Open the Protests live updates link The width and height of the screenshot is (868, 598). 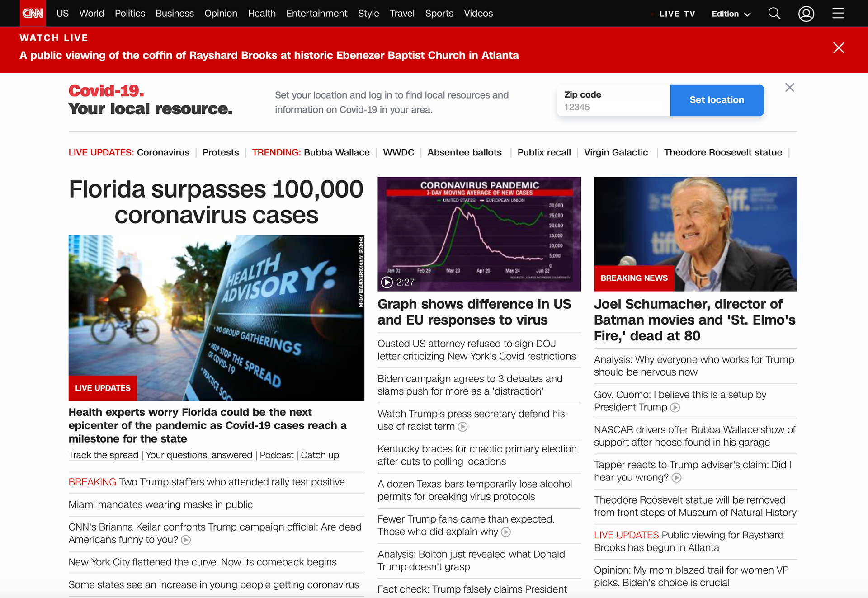pyautogui.click(x=221, y=153)
